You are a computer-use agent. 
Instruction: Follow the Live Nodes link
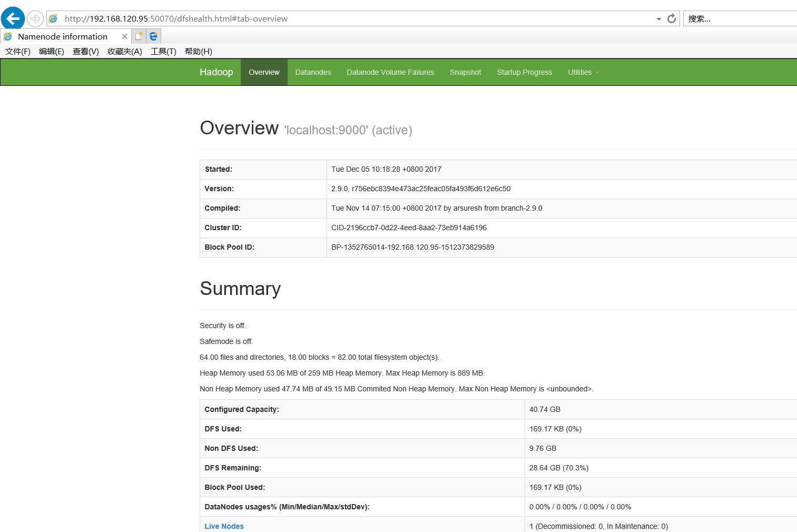pos(224,526)
